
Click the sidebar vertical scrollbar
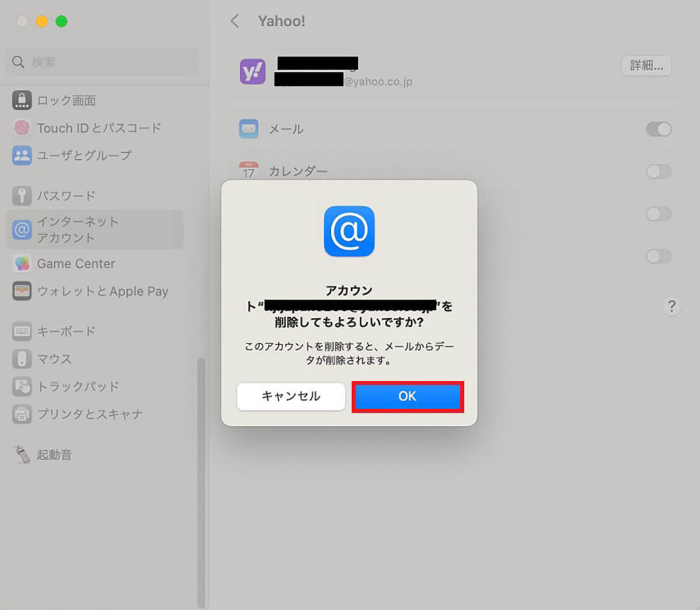click(201, 483)
